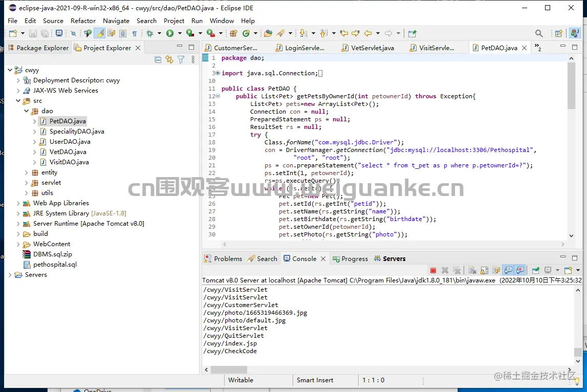This screenshot has width=587, height=392.
Task: Click the Coverage run icon
Action: [x=190, y=34]
